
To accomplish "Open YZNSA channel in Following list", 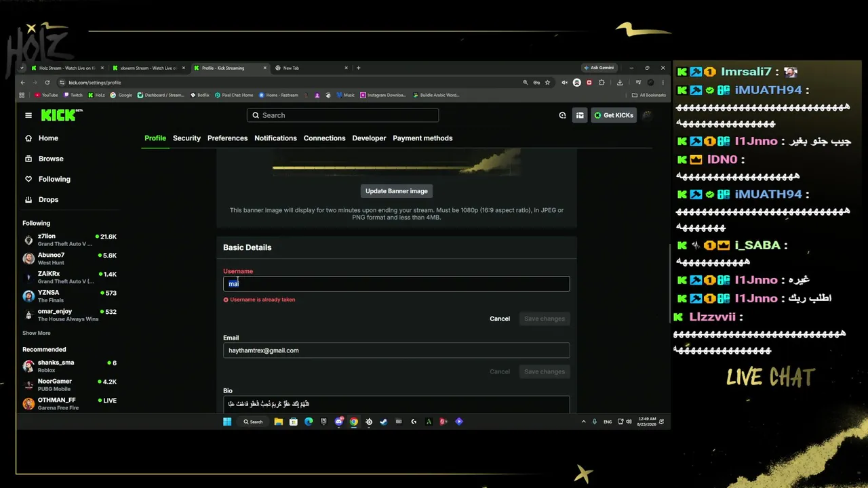I will (70, 296).
